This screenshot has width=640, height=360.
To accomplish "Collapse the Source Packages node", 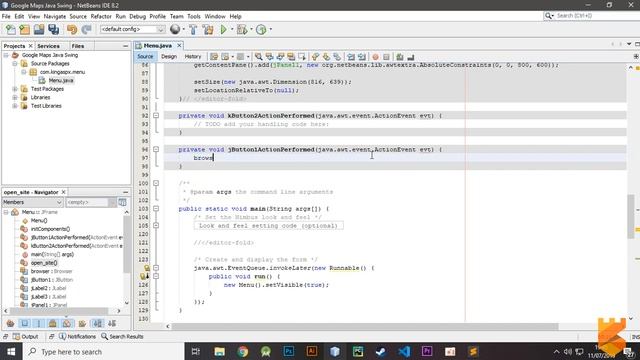I will point(15,64).
